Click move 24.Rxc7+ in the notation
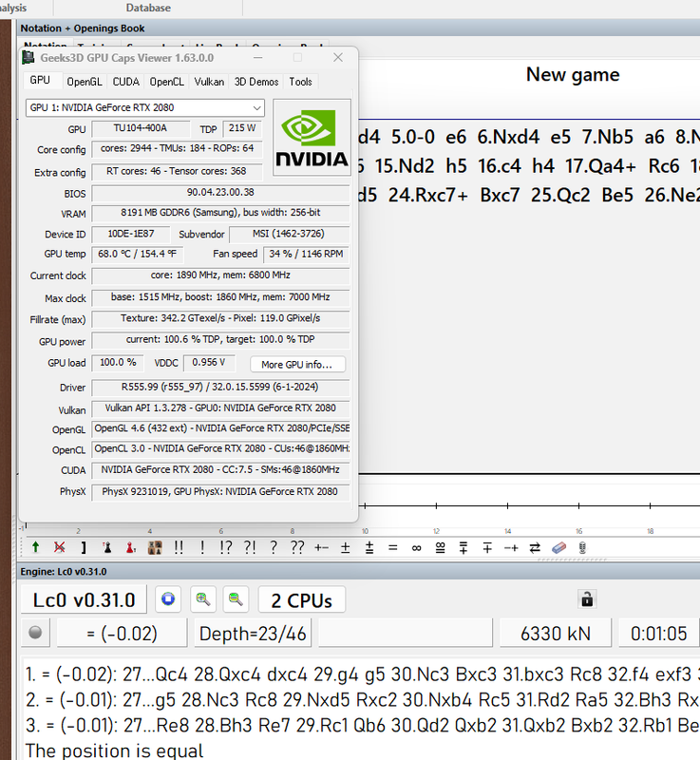Screen dimensions: 700x760 [x=427, y=195]
